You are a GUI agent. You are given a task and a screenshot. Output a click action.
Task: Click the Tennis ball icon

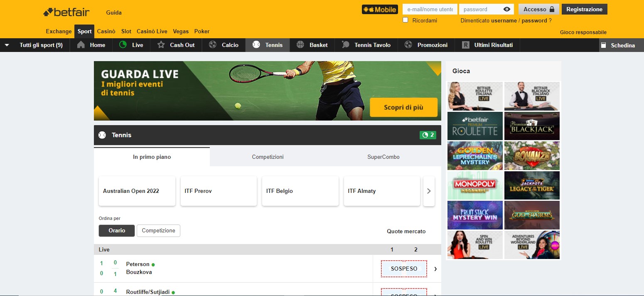[256, 45]
